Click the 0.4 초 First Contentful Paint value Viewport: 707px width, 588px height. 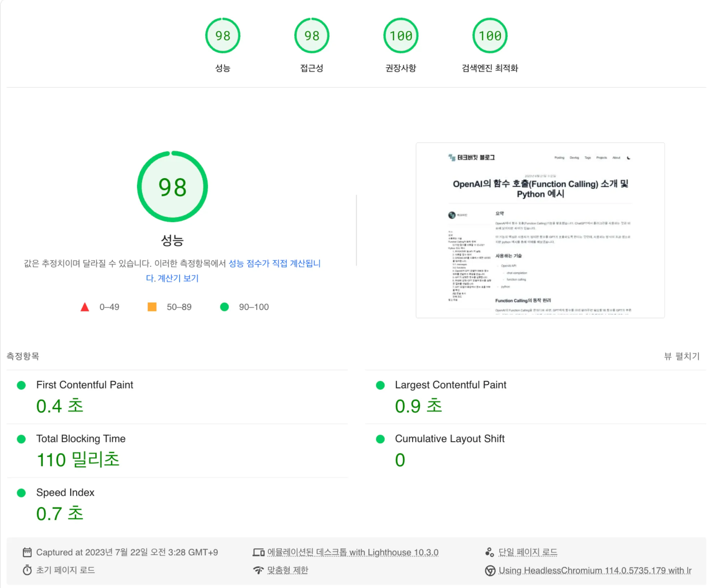(60, 406)
